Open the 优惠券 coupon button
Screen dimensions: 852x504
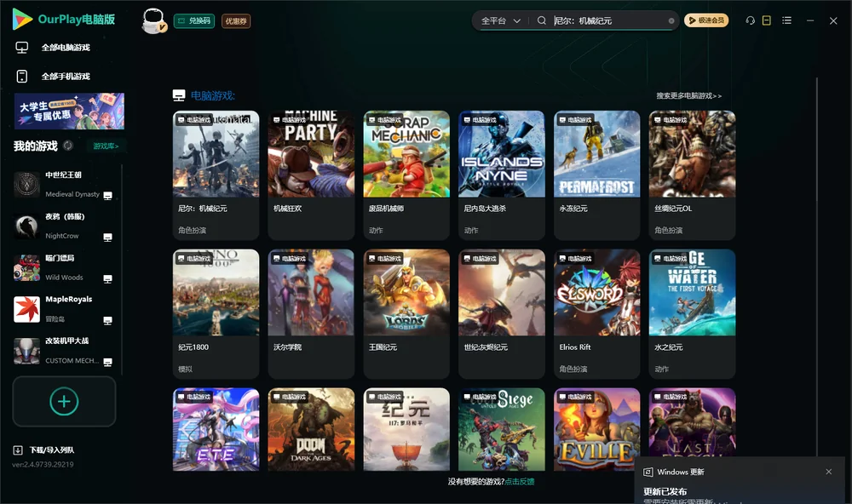pyautogui.click(x=236, y=20)
